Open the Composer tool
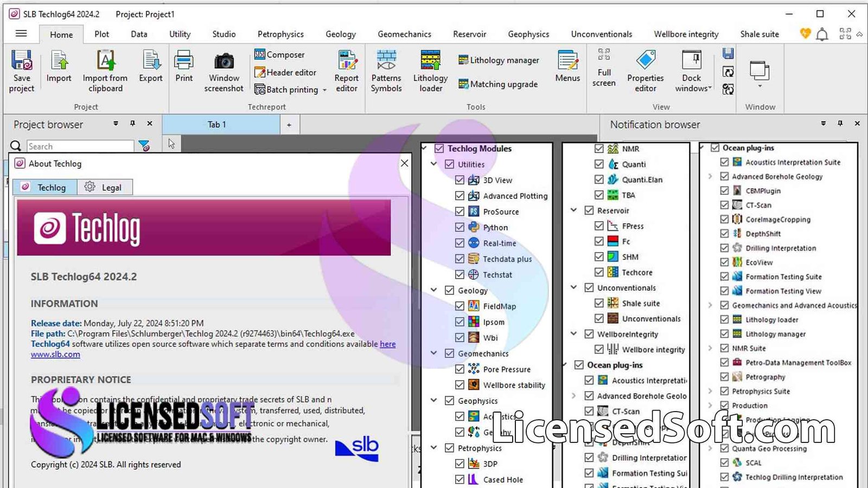868x488 pixels. coord(279,55)
